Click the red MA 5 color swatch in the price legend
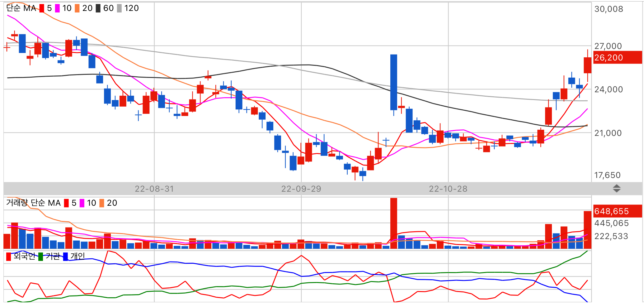 click(42, 8)
